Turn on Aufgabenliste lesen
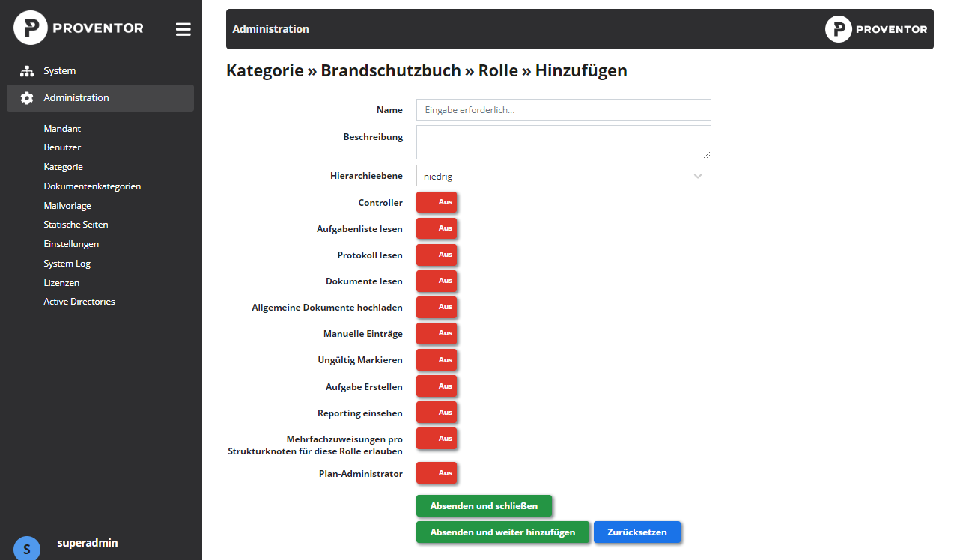 click(437, 228)
